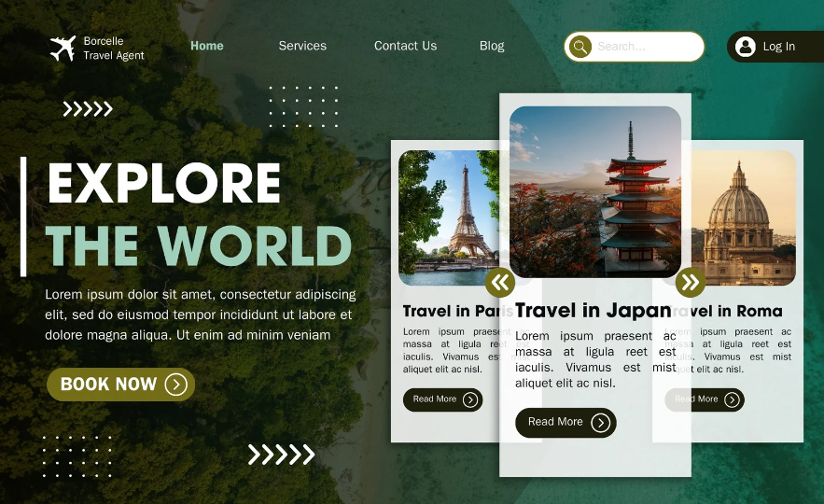Screen dimensions: 824x504
Task: Click the arrow circle in Book Now
Action: point(175,385)
